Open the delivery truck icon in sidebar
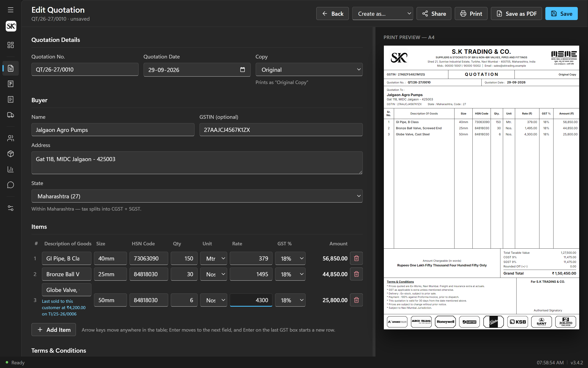Viewport: 588px width, 368px height. pyautogui.click(x=10, y=115)
